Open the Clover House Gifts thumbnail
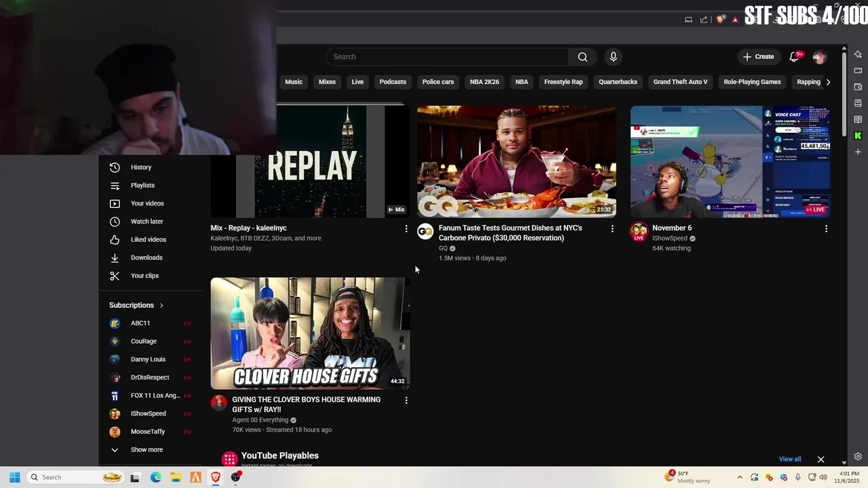This screenshot has width=868, height=488. coord(310,333)
